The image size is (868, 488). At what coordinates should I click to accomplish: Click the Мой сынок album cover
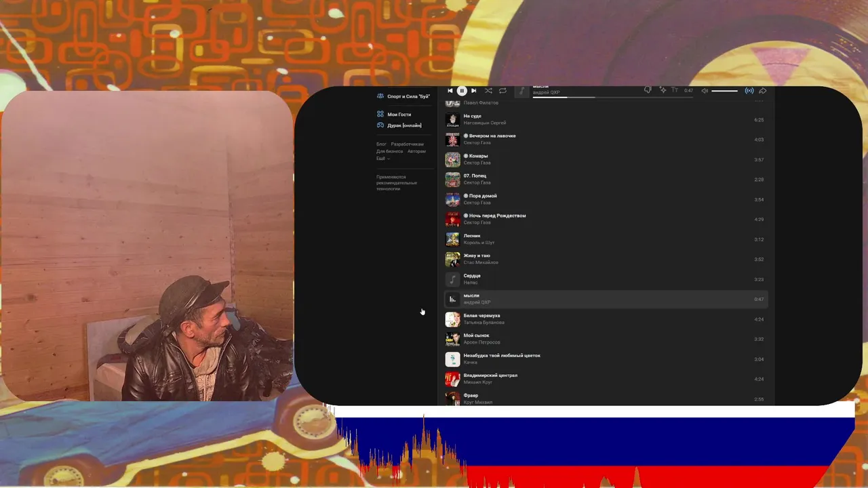tap(452, 339)
